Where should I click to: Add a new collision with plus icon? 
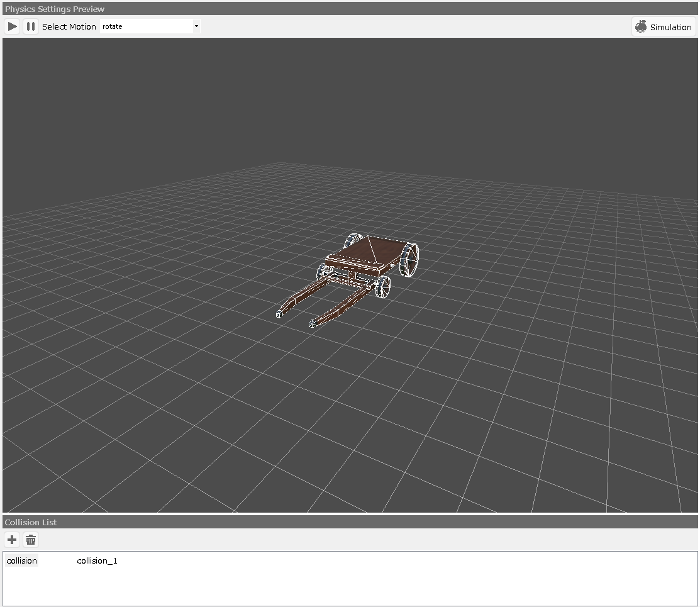pyautogui.click(x=12, y=540)
